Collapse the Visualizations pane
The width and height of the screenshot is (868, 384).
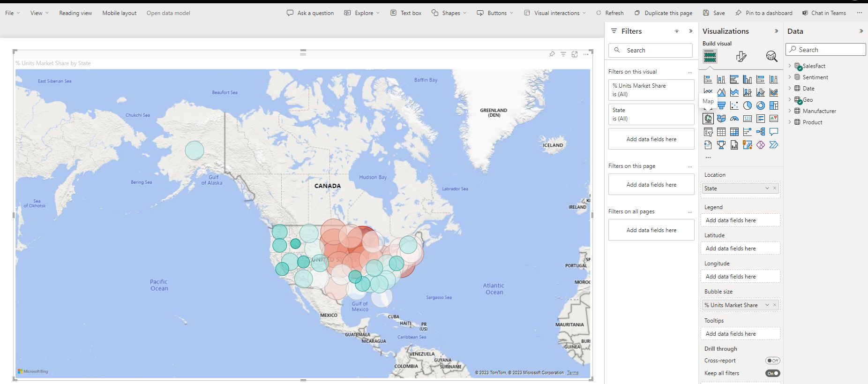tap(777, 31)
